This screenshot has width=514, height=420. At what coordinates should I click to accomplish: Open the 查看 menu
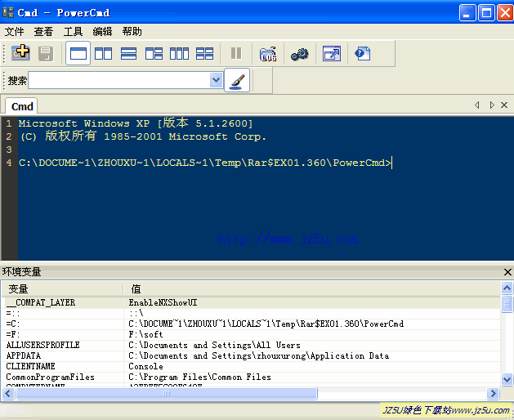coord(43,32)
